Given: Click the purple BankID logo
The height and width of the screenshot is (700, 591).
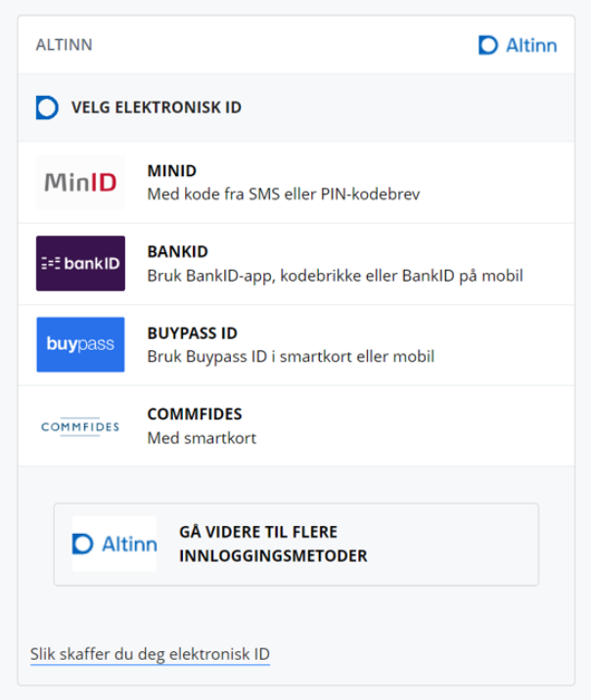Looking at the screenshot, I should [x=80, y=263].
